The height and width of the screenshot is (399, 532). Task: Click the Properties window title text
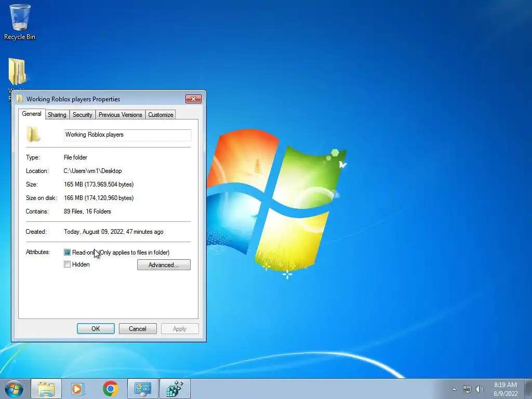click(x=73, y=99)
